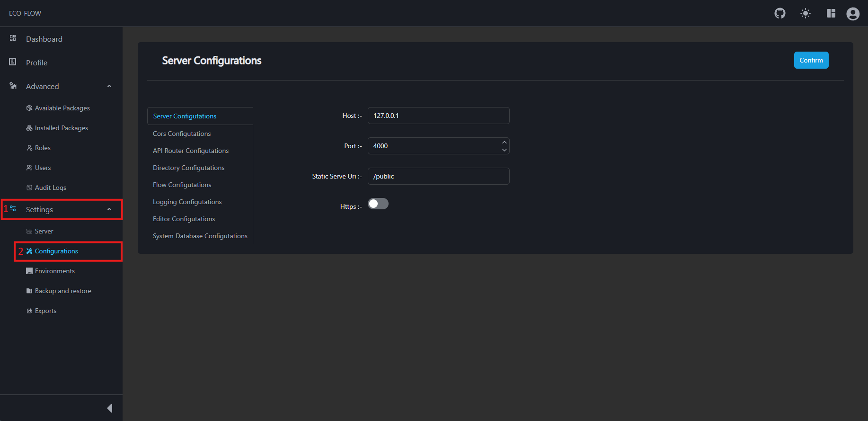The width and height of the screenshot is (868, 421).
Task: Increase the Port value with up arrow
Action: pyautogui.click(x=505, y=142)
